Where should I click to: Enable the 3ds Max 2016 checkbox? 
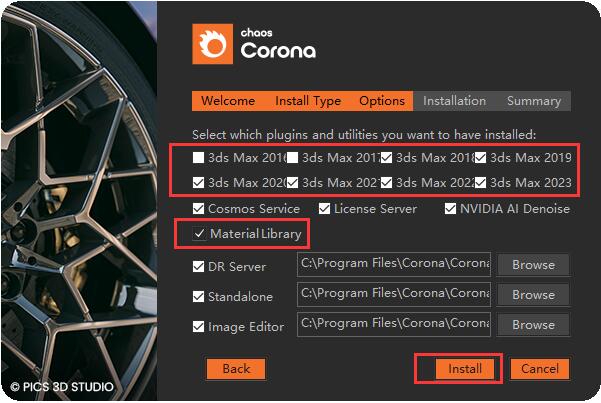[198, 158]
